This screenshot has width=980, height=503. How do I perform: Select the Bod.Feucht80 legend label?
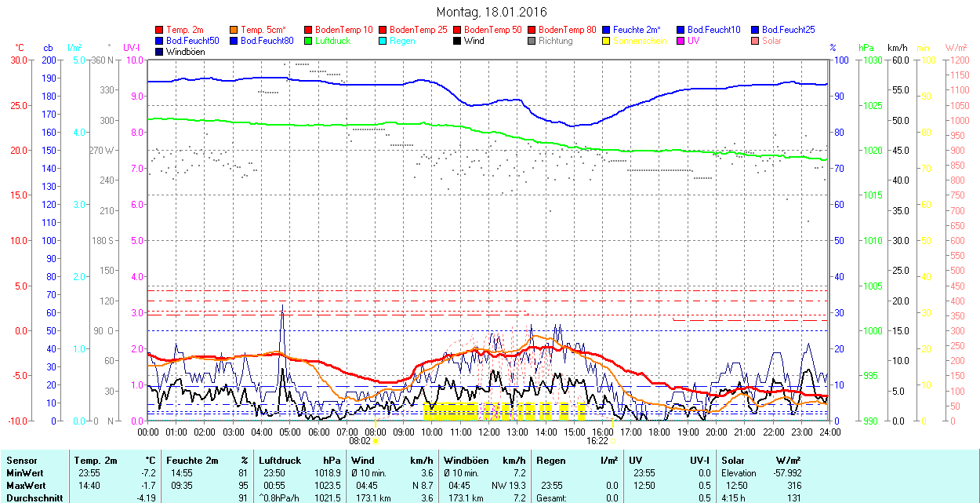267,41
